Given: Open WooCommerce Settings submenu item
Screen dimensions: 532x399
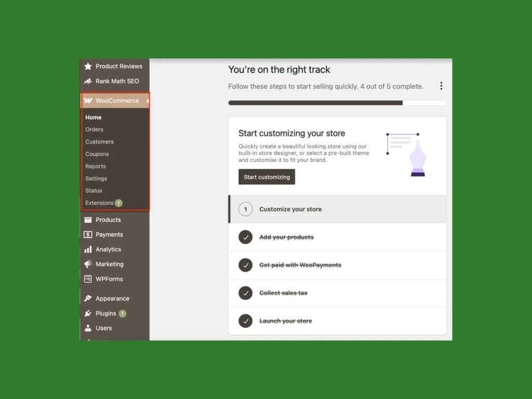Looking at the screenshot, I should (x=96, y=179).
